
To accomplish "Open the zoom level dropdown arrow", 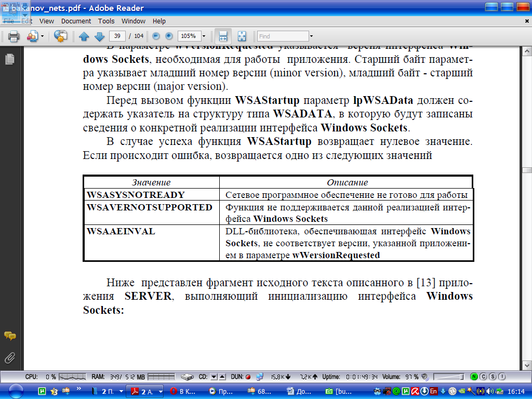I will tap(204, 36).
